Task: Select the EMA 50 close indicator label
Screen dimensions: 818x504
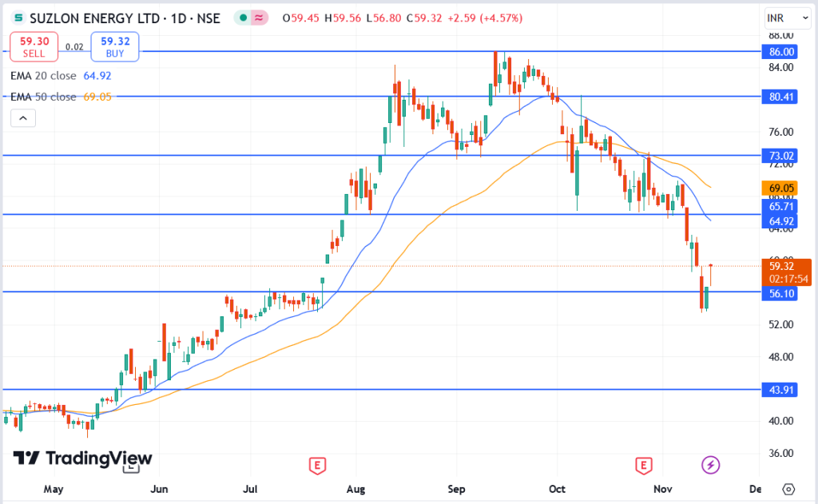Action: pos(43,97)
